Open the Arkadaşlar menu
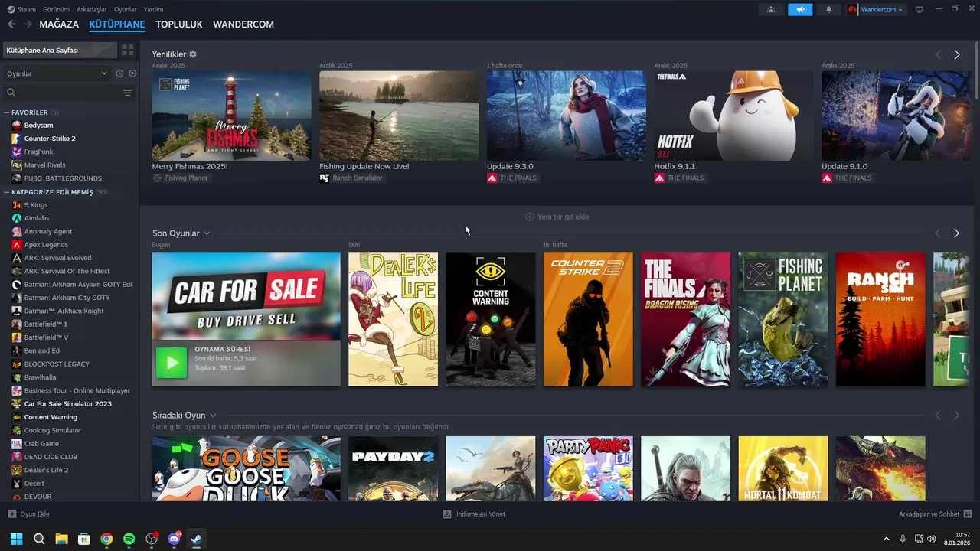This screenshot has height=551, width=980. (x=92, y=9)
